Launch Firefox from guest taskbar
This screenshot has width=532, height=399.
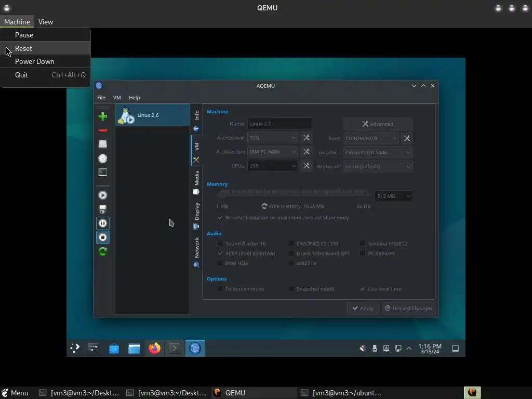(155, 348)
